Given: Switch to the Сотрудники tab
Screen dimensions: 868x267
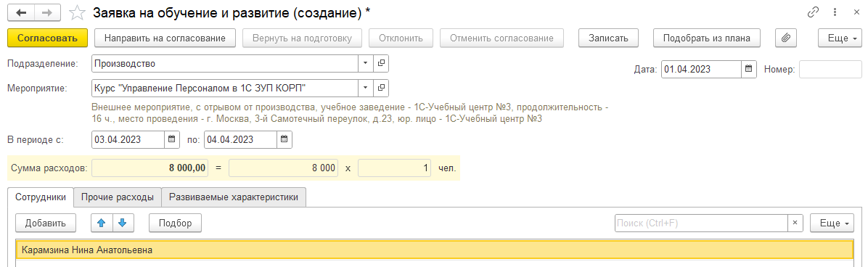Looking at the screenshot, I should coord(41,197).
